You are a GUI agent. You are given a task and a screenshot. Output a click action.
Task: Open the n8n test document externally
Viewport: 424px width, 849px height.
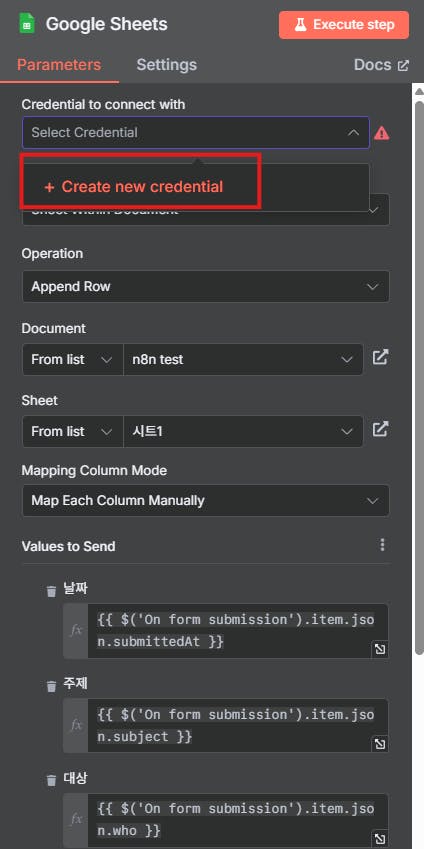tap(380, 358)
